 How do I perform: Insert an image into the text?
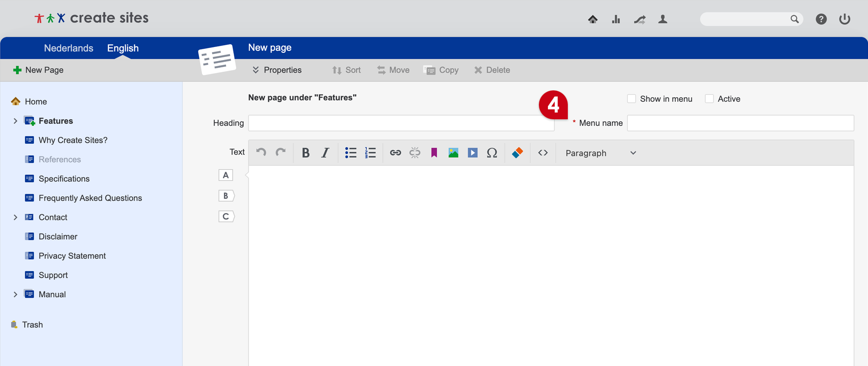coord(453,153)
